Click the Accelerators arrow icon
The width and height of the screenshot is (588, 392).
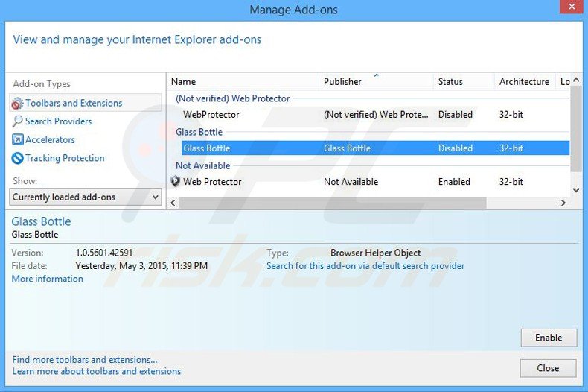pyautogui.click(x=18, y=139)
